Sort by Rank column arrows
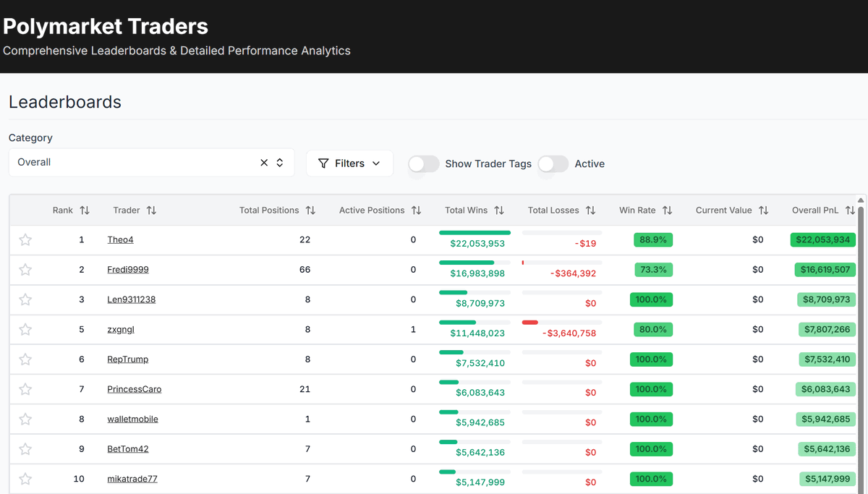The width and height of the screenshot is (868, 494). pyautogui.click(x=85, y=210)
